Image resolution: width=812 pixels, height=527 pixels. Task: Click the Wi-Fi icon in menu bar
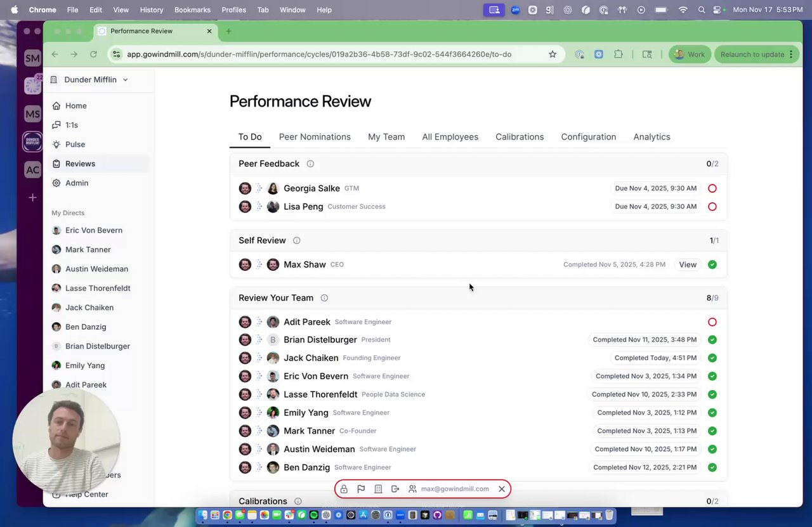pos(683,10)
